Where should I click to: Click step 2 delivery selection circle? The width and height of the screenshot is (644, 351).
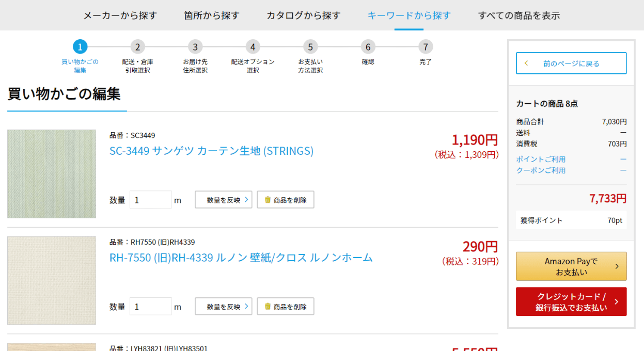tap(137, 47)
